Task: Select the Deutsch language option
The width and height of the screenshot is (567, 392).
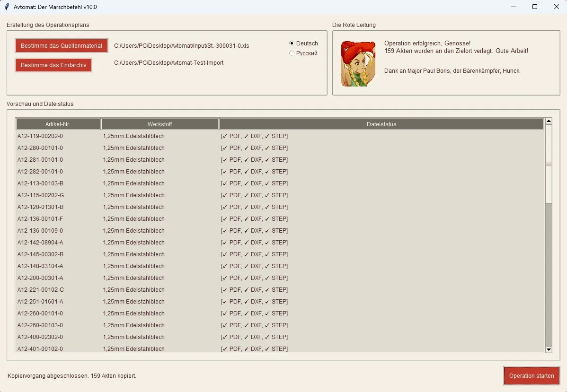Action: click(x=292, y=44)
